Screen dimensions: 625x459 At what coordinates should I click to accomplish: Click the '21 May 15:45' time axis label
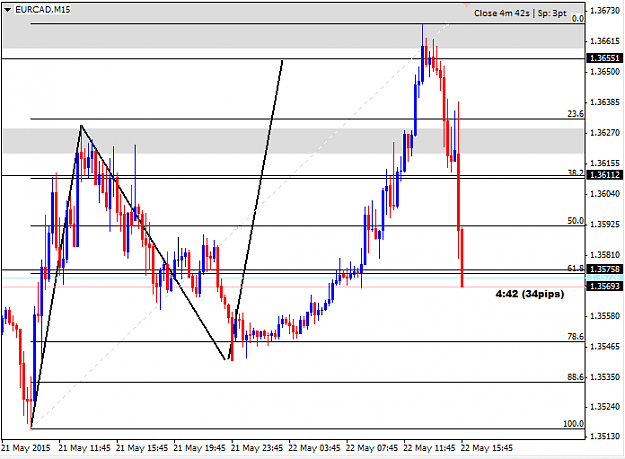[142, 448]
